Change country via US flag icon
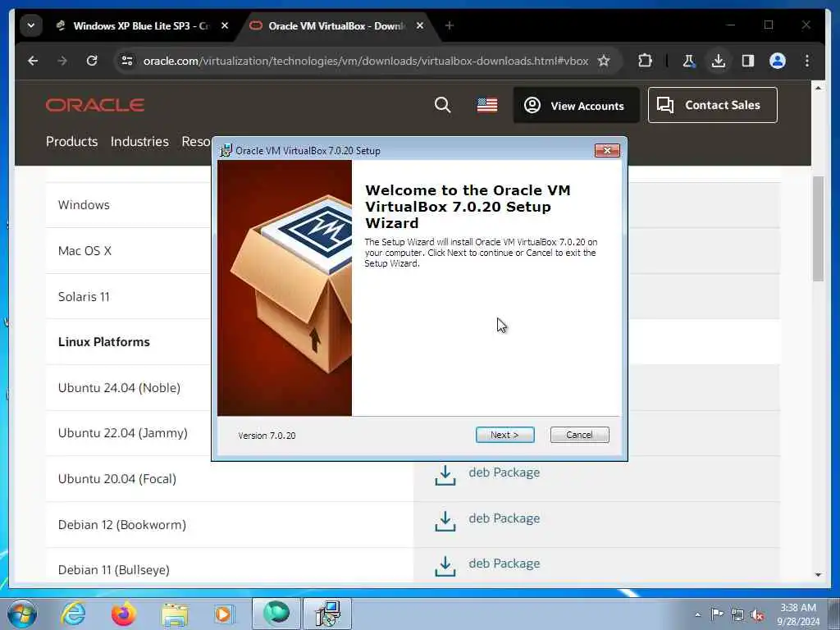 [x=487, y=105]
